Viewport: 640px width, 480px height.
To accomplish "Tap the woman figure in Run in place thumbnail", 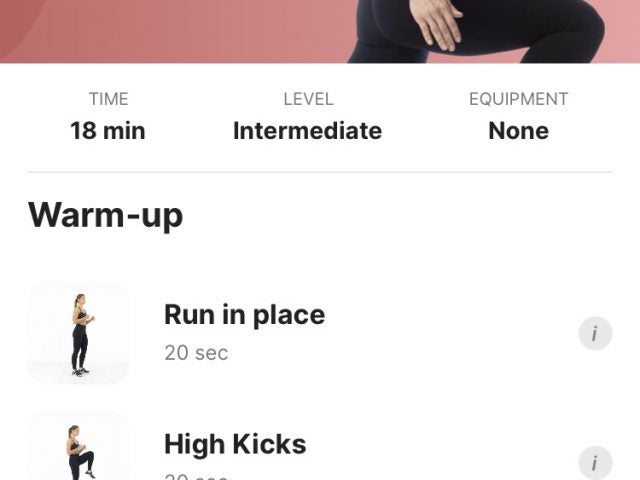I will tap(82, 335).
